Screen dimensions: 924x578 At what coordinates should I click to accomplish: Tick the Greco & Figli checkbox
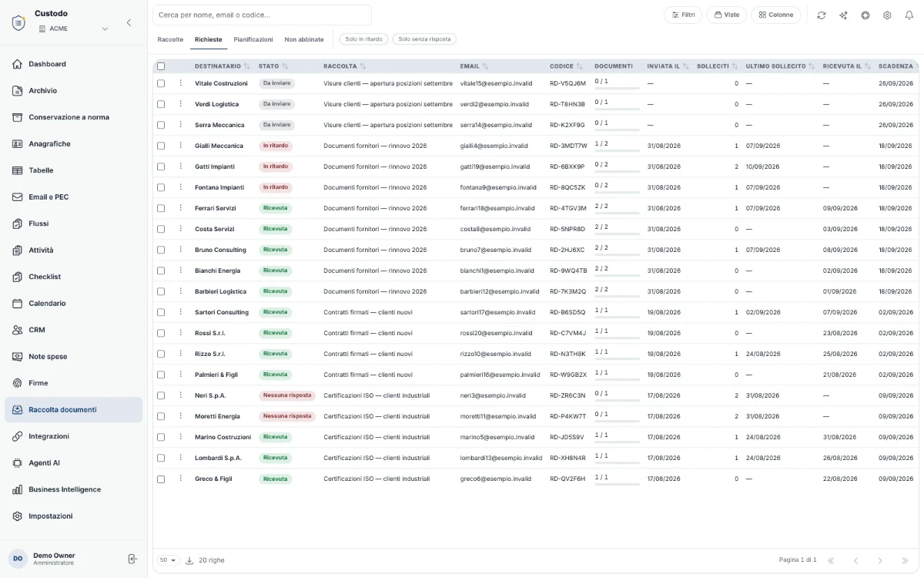pos(161,479)
